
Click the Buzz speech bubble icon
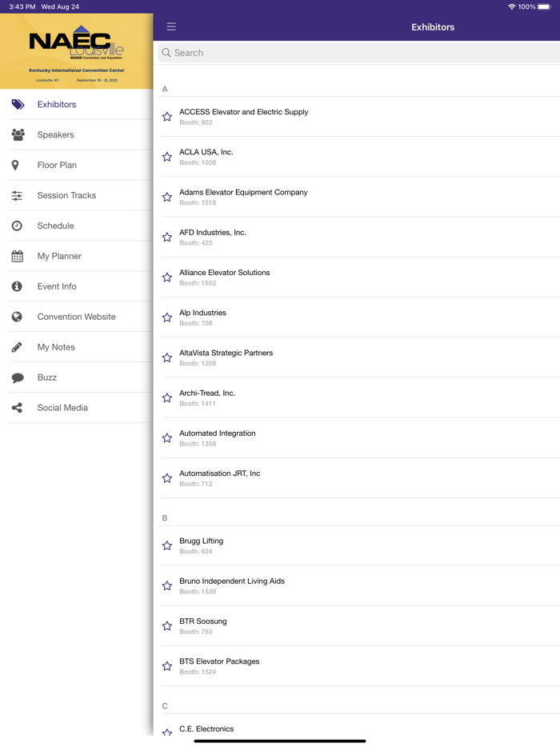point(18,377)
